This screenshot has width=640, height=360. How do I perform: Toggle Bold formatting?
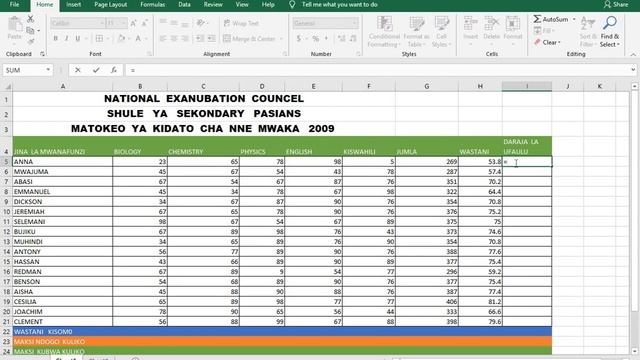pyautogui.click(x=56, y=39)
